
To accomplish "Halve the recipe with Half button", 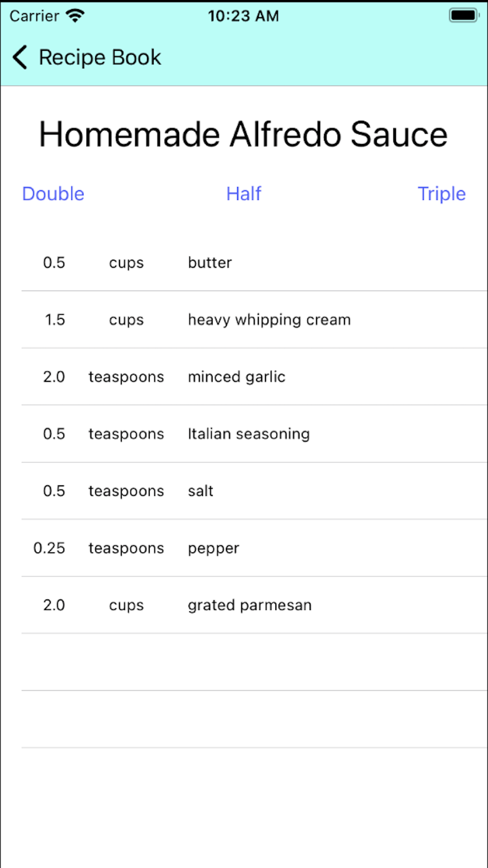I will pos(244,194).
